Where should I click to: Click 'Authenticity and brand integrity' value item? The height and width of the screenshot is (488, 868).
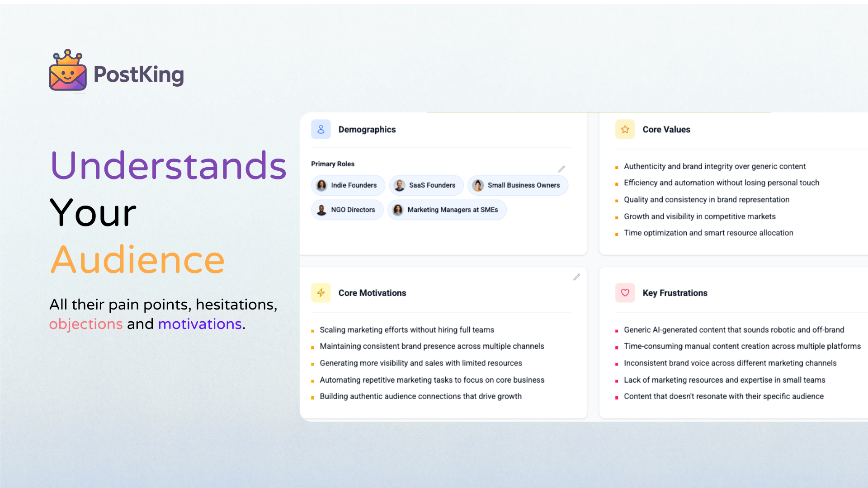714,166
